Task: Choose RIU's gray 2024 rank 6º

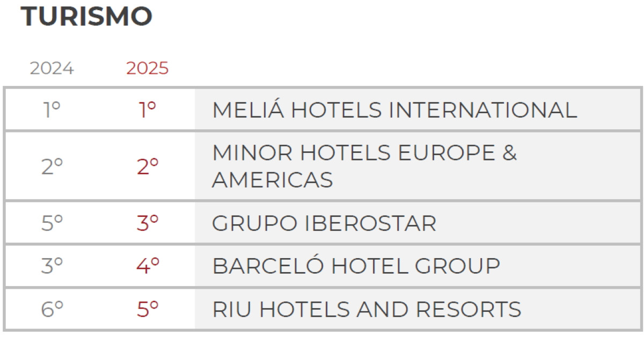Action: [x=52, y=309]
